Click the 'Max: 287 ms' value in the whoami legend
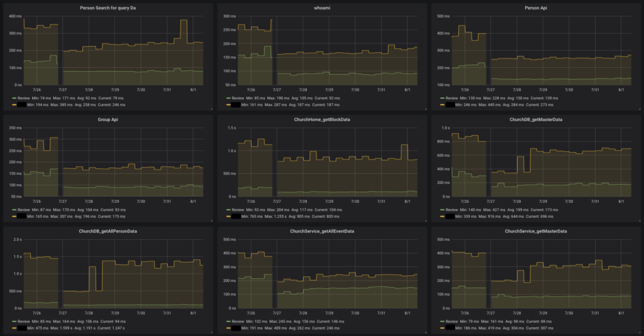Viewport: 644px width, 336px height. [x=275, y=105]
